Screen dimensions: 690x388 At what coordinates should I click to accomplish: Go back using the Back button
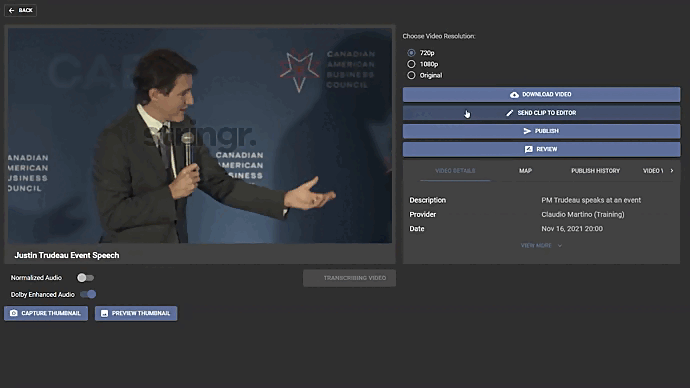[x=20, y=10]
